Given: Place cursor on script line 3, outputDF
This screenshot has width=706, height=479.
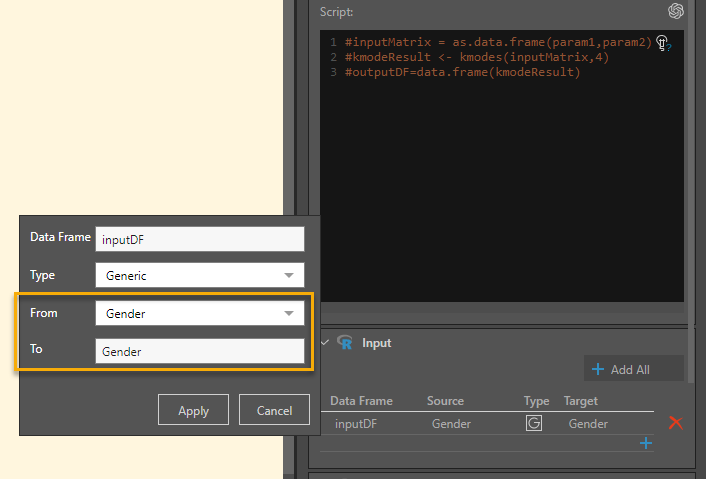Looking at the screenshot, I should pyautogui.click(x=462, y=72).
